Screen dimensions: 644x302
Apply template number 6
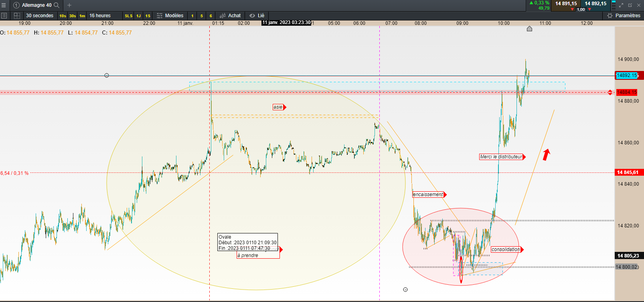click(x=211, y=16)
